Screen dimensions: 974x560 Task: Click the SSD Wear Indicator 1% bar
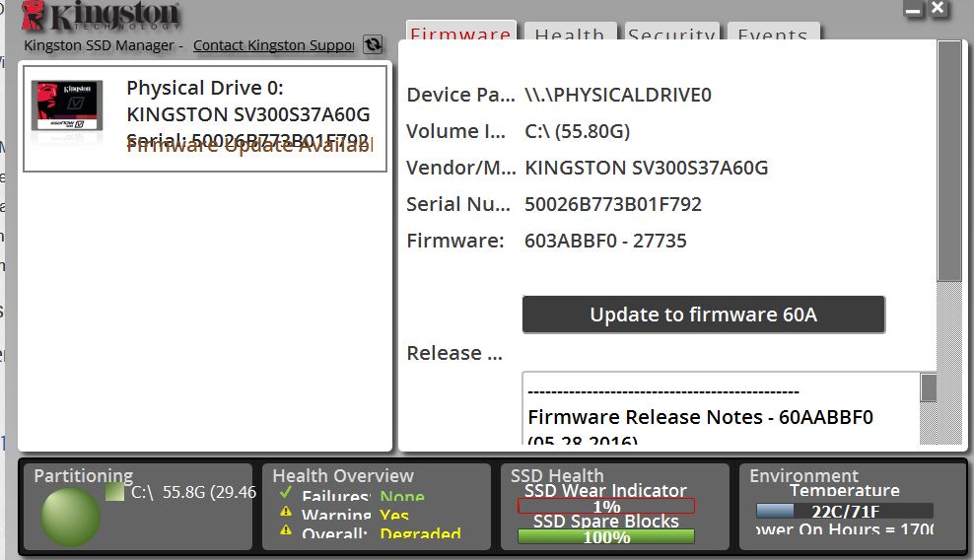pyautogui.click(x=606, y=506)
